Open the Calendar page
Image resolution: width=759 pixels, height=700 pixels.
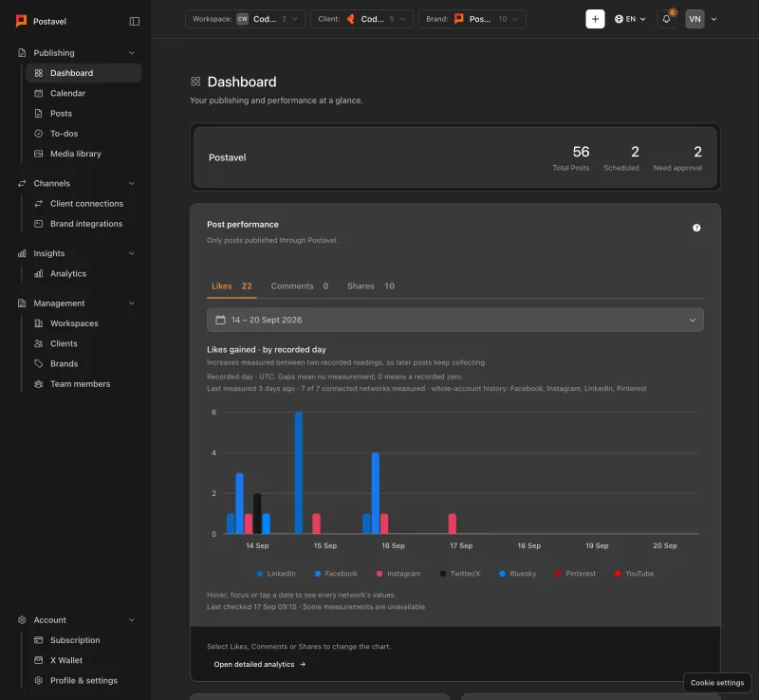(83, 93)
